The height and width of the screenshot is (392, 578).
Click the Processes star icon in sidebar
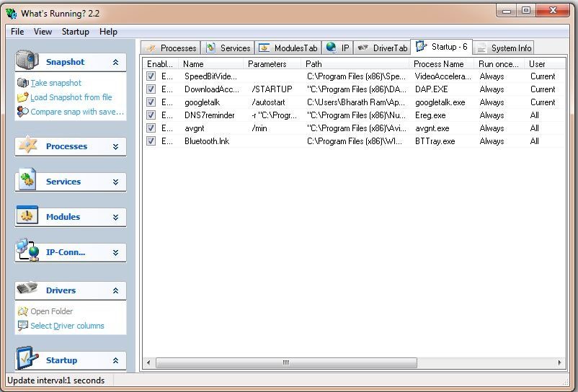pyautogui.click(x=27, y=145)
